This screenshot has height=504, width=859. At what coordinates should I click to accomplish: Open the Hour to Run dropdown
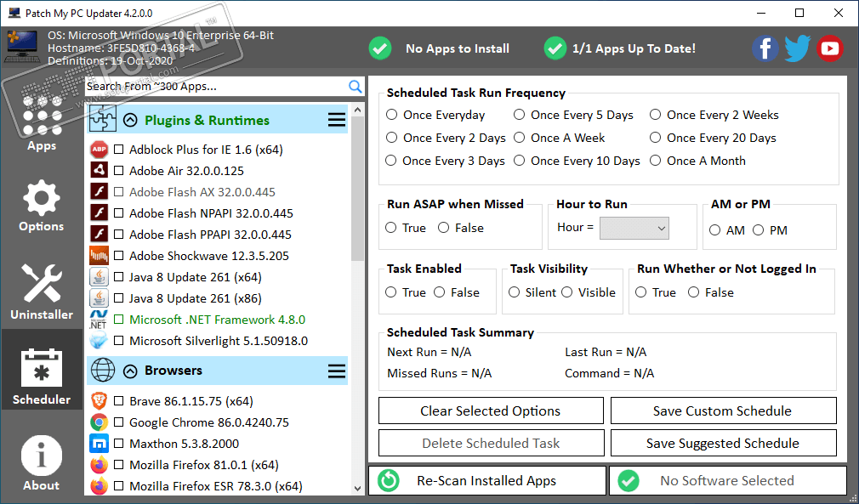[x=634, y=228]
